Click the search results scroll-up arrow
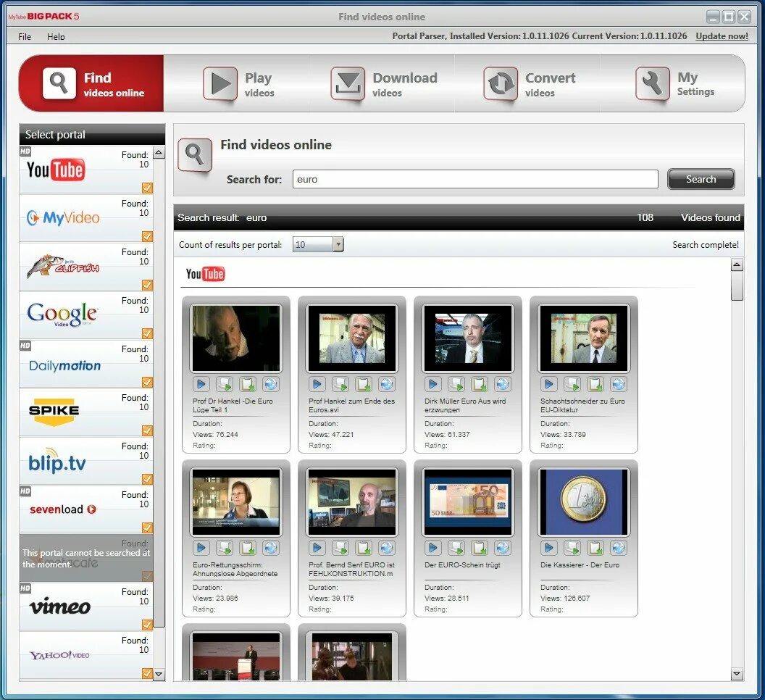The width and height of the screenshot is (765, 700). [737, 265]
